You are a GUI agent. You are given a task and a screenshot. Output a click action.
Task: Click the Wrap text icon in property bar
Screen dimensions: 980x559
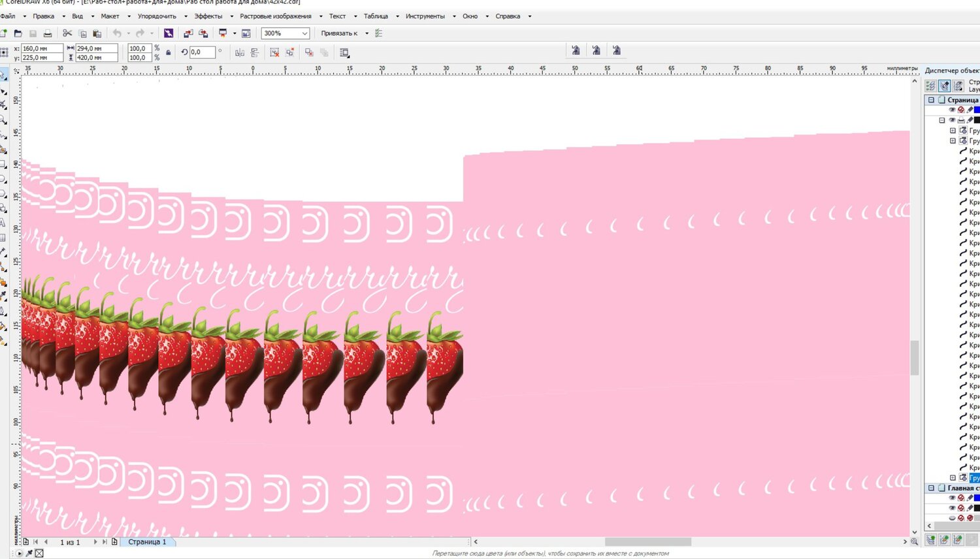tap(344, 52)
